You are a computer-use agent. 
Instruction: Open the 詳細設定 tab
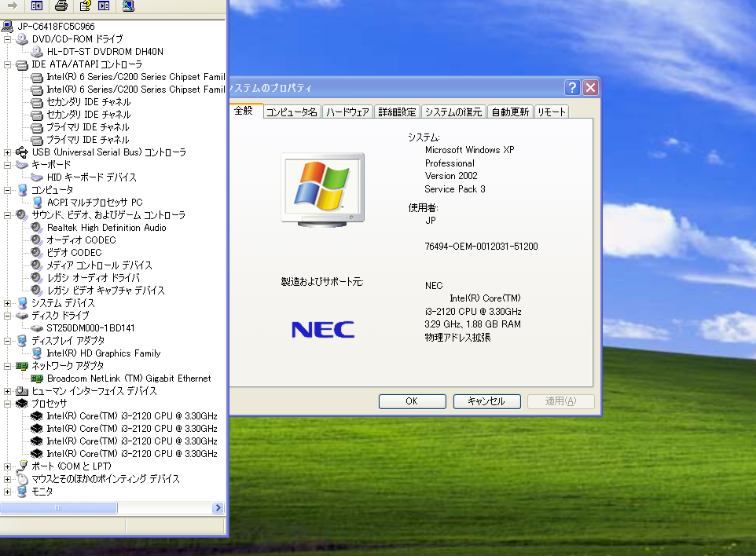tap(398, 112)
